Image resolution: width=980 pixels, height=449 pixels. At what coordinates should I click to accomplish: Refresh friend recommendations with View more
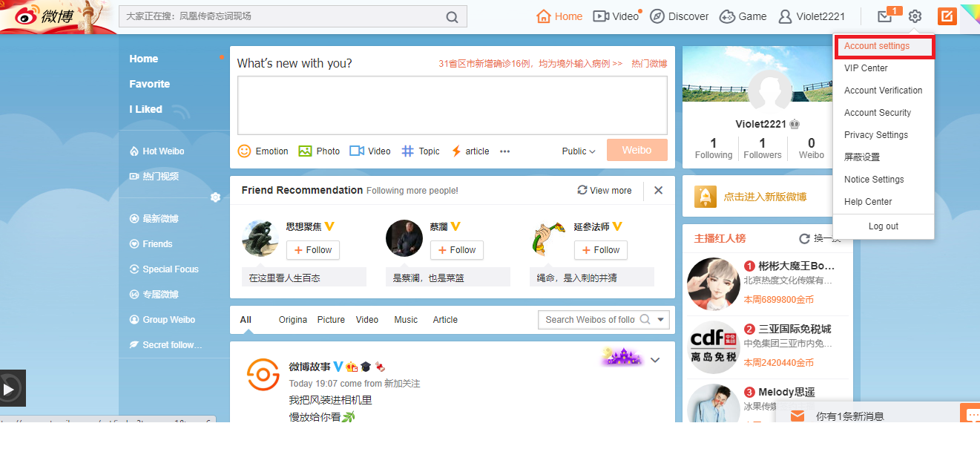pyautogui.click(x=605, y=190)
